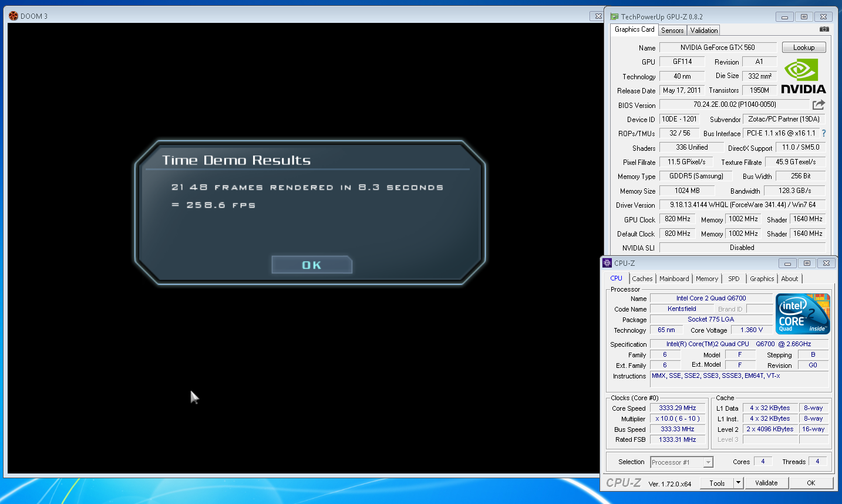Click the Subvendor value Zotac/PC Partner
Image resolution: width=842 pixels, height=504 pixels.
point(784,119)
